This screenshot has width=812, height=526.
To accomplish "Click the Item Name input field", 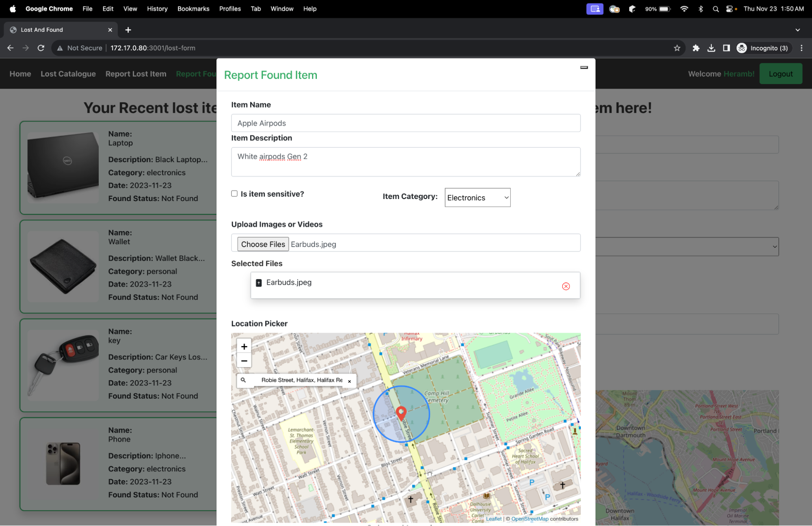I will tap(405, 123).
